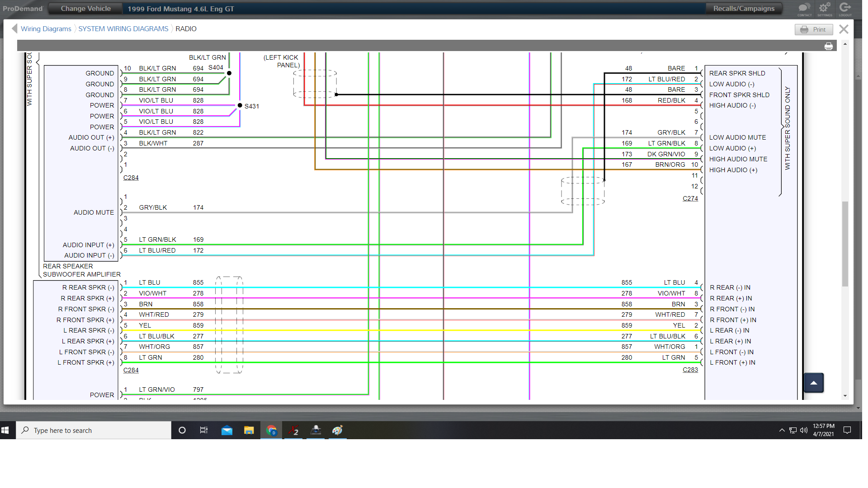The image size is (868, 488).
Task: Click the Contact chat bubble icon
Action: [804, 8]
